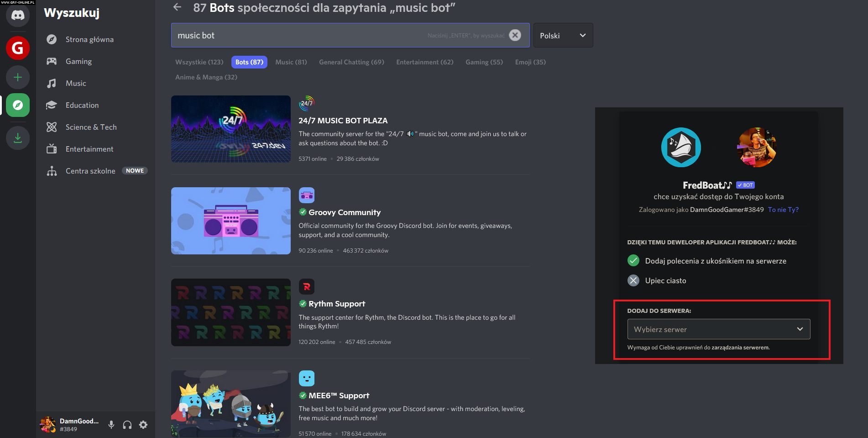The width and height of the screenshot is (868, 438).
Task: Open Discord home direct messages icon
Action: 18,16
